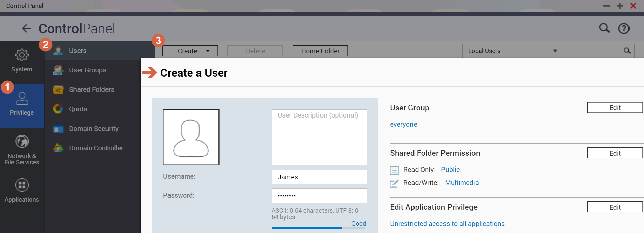
Task: Open System settings gear icon
Action: [x=22, y=55]
